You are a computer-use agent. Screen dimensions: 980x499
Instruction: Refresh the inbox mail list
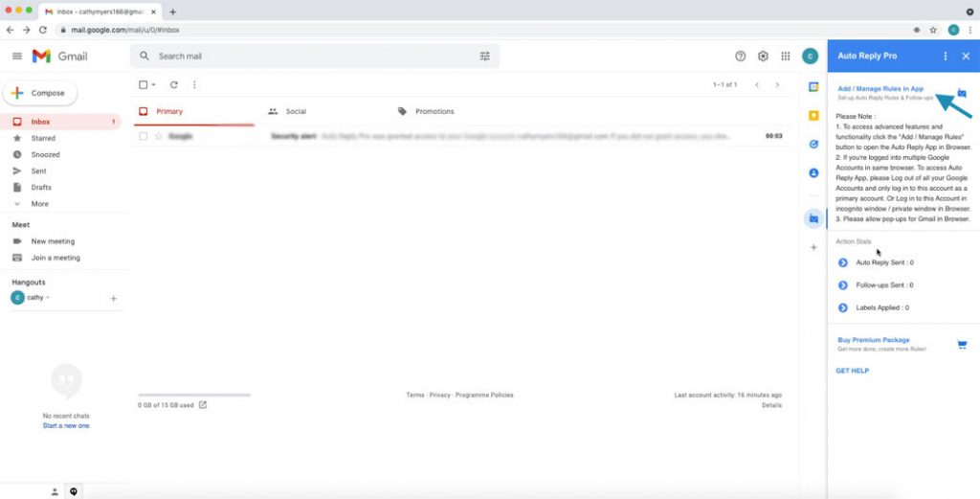(x=174, y=85)
